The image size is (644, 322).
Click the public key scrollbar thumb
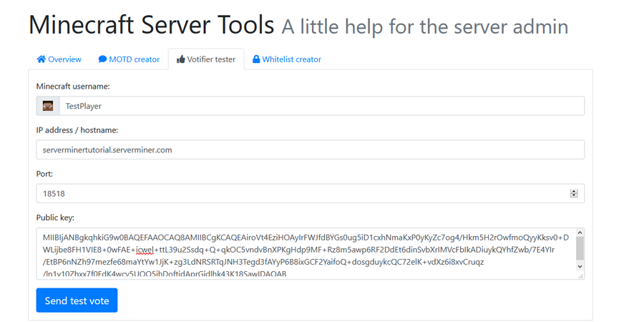click(580, 248)
